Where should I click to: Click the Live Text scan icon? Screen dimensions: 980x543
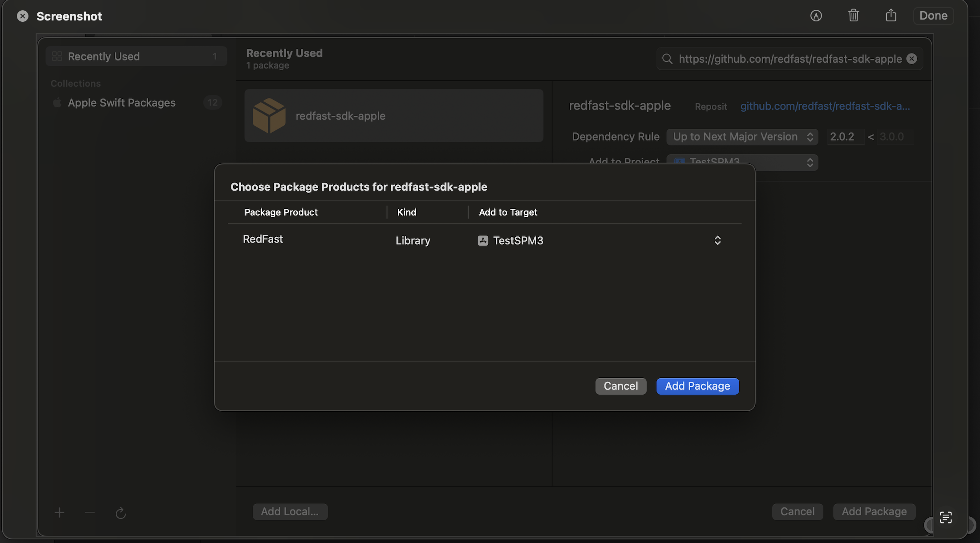[x=946, y=517]
